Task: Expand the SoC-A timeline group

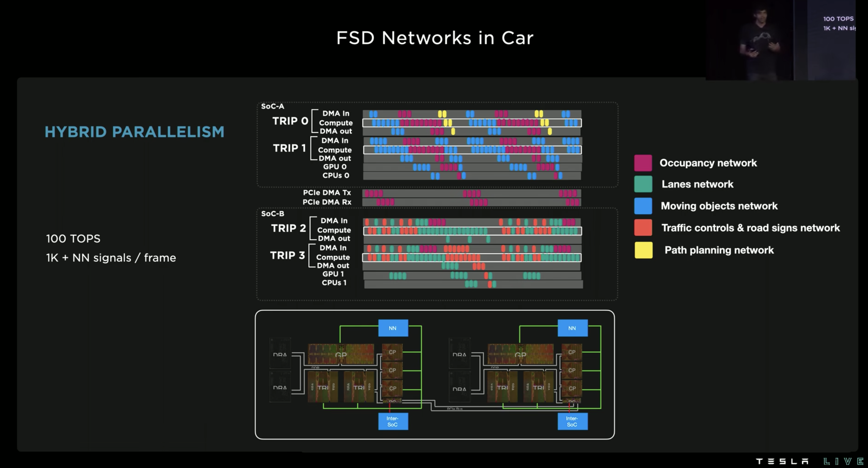Action: [273, 106]
